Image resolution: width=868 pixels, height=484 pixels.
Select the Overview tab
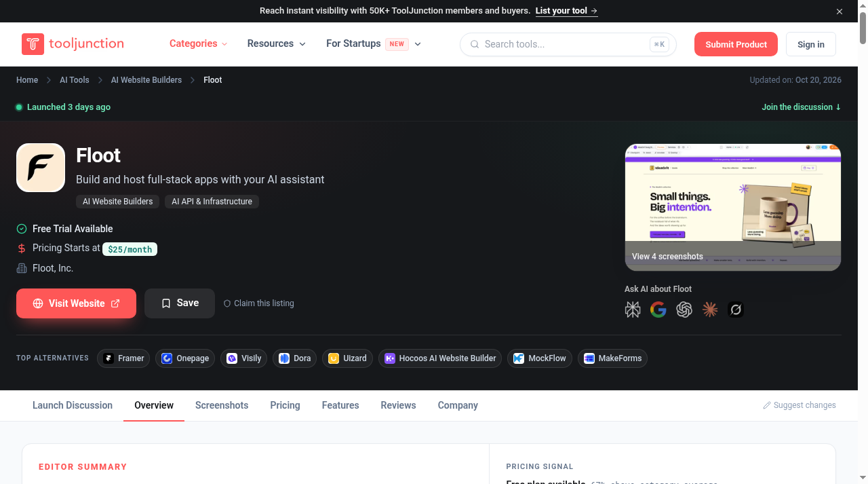pos(154,405)
